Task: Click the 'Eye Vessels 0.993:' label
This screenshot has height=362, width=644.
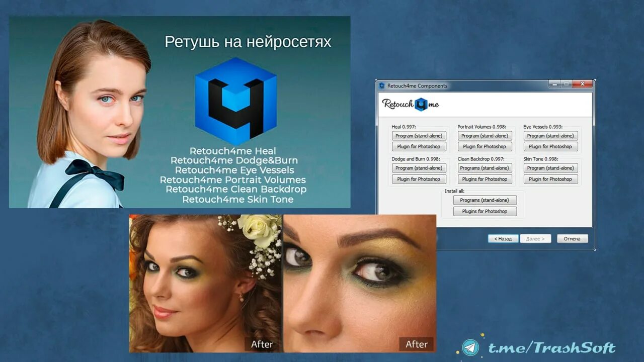Action: click(x=543, y=127)
